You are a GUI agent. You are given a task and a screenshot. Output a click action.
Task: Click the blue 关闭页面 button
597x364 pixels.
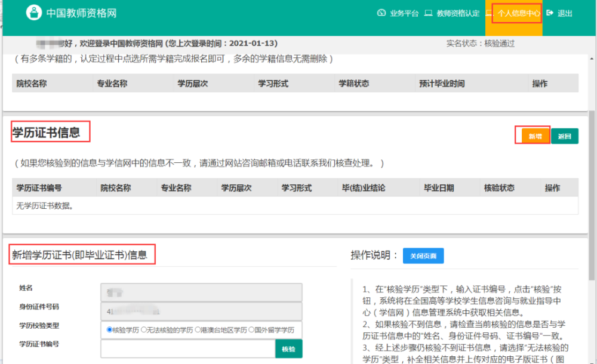423,256
